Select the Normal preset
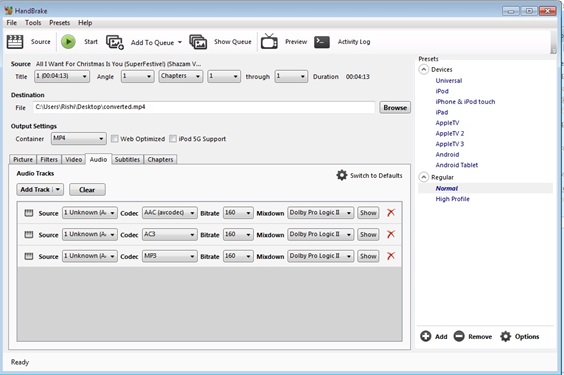The height and width of the screenshot is (375, 564). click(446, 188)
